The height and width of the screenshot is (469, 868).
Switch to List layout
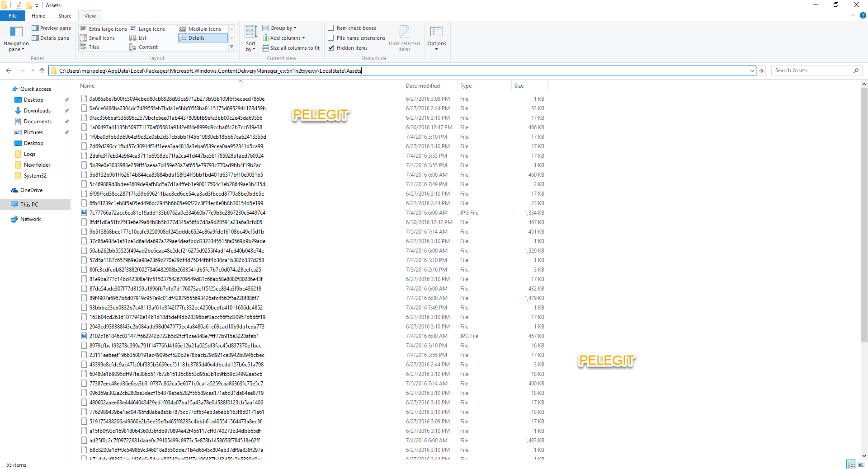pos(138,38)
